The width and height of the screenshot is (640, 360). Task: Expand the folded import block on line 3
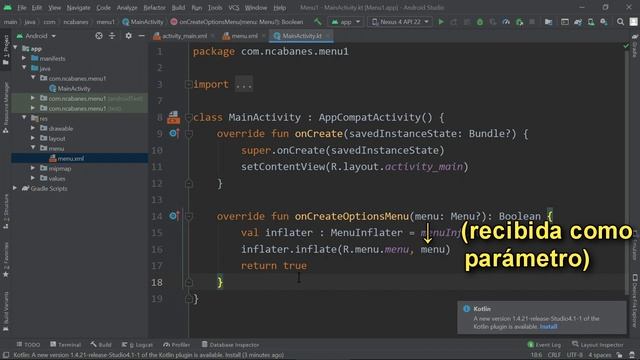[x=189, y=84]
